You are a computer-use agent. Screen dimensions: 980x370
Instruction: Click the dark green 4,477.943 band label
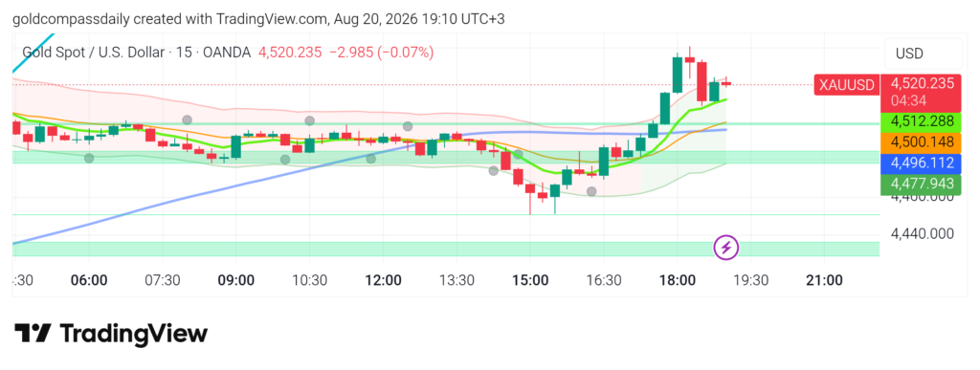pyautogui.click(x=922, y=184)
